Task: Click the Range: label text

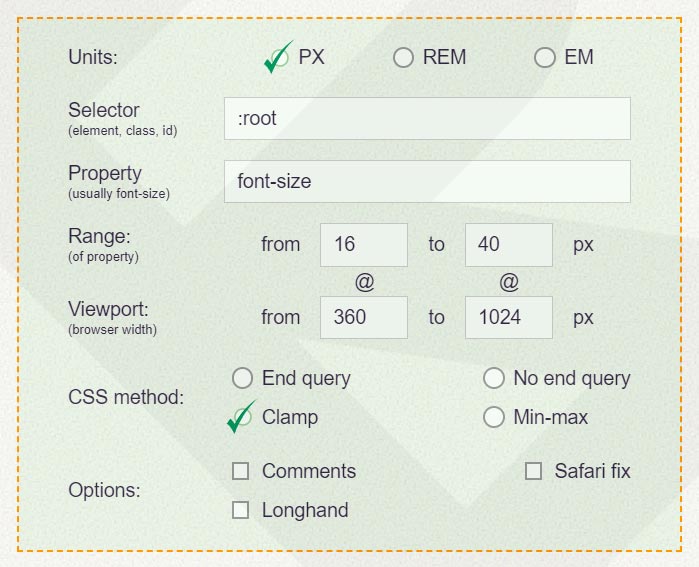Action: [99, 236]
